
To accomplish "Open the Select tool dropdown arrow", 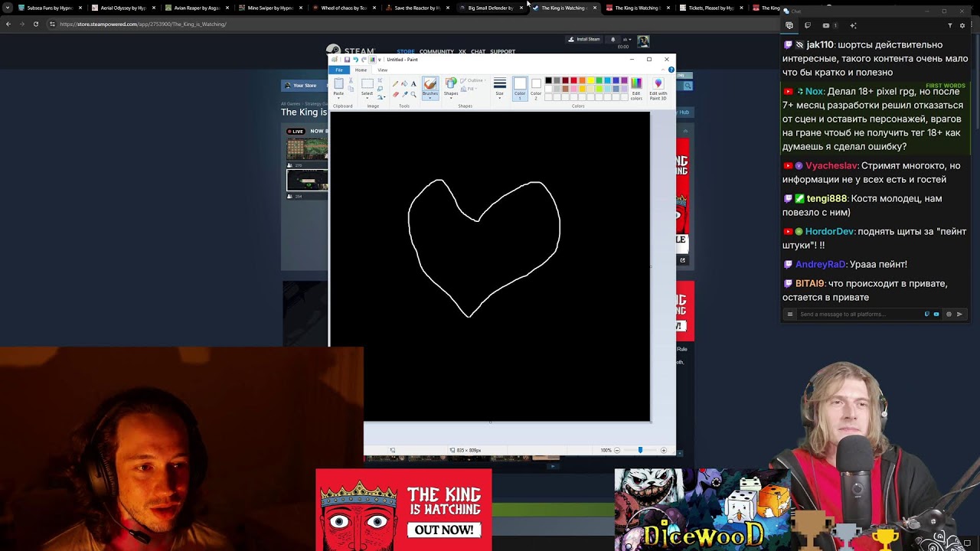I will [x=367, y=98].
